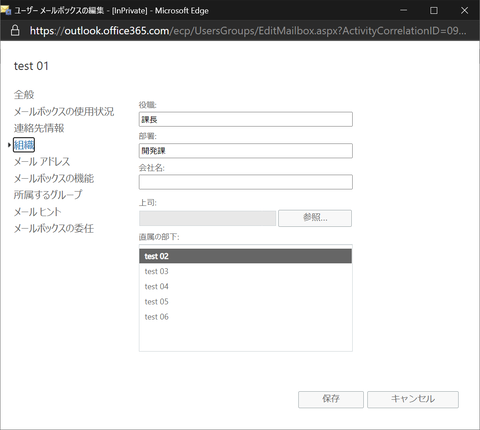Select test 02 in direct reports list

click(245, 256)
